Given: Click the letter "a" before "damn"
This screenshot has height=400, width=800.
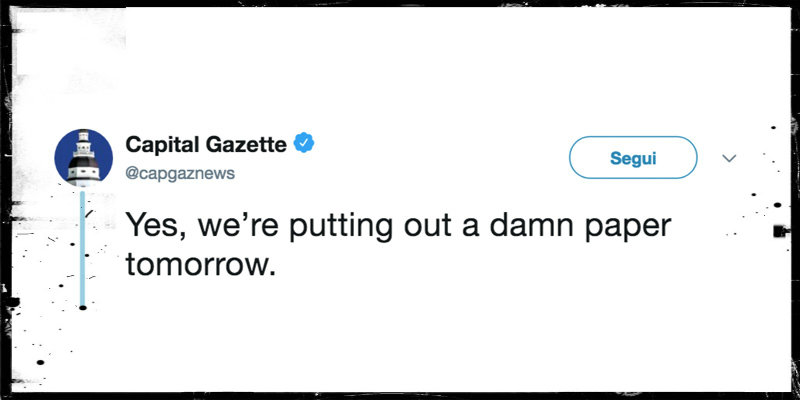Looking at the screenshot, I should (479, 225).
